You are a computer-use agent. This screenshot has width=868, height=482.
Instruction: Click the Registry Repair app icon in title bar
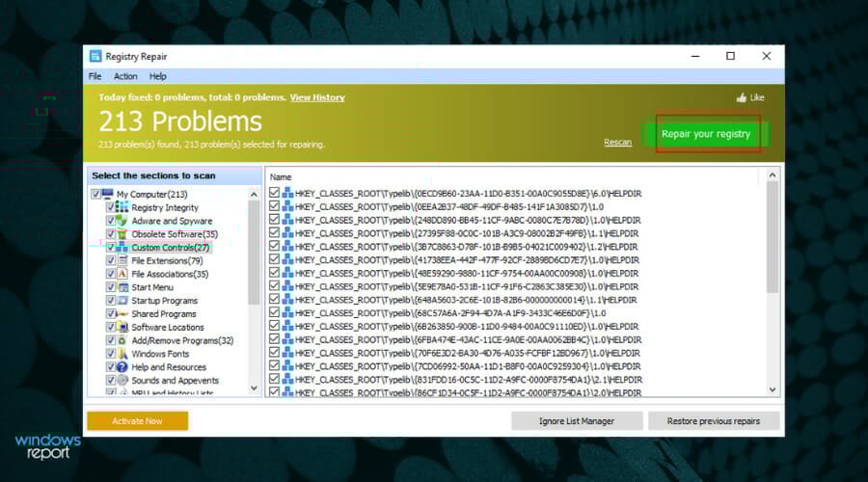95,56
